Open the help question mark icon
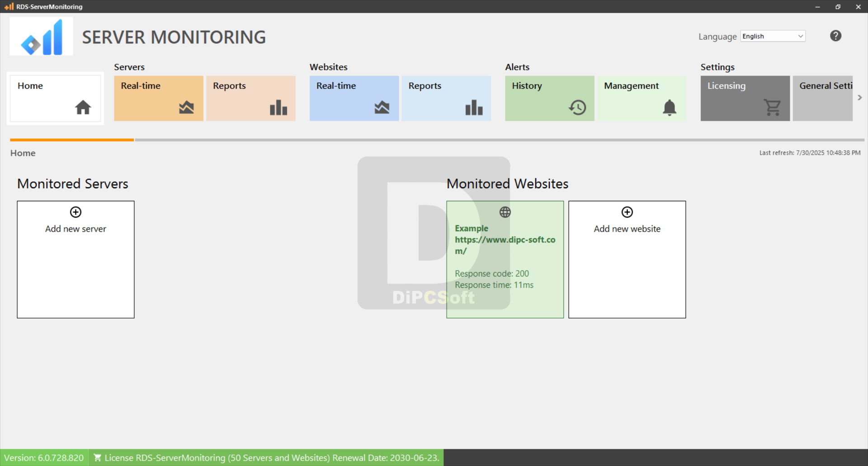The width and height of the screenshot is (868, 466). pos(835,36)
